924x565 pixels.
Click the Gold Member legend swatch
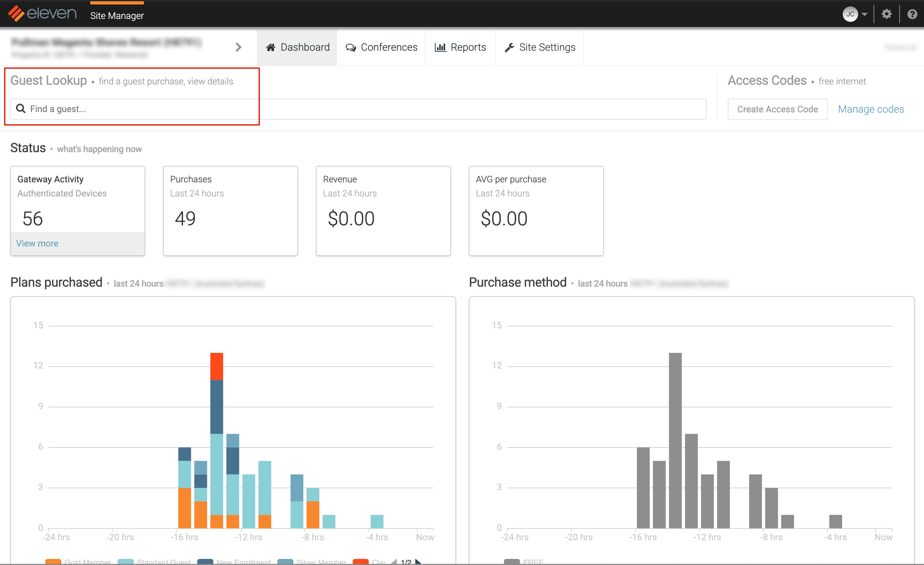tap(53, 561)
